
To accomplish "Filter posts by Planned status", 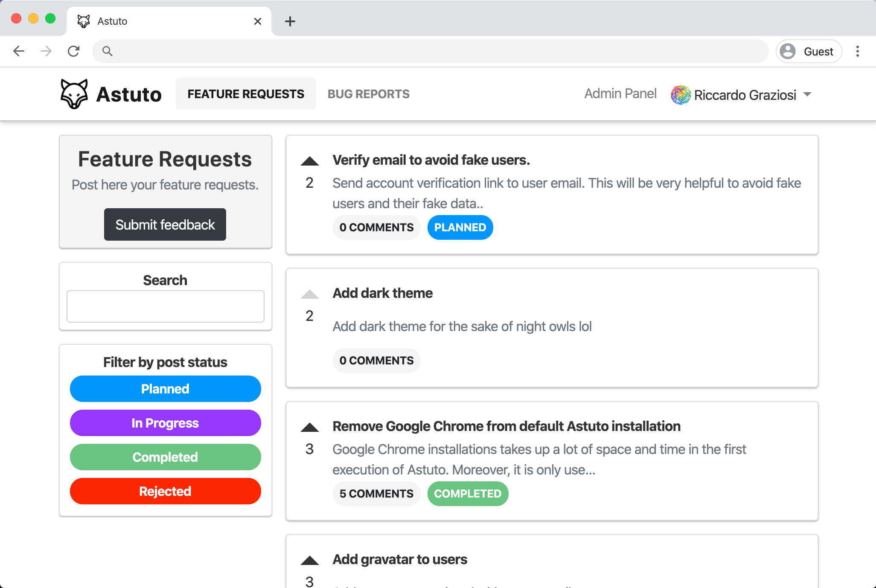I will [x=165, y=389].
